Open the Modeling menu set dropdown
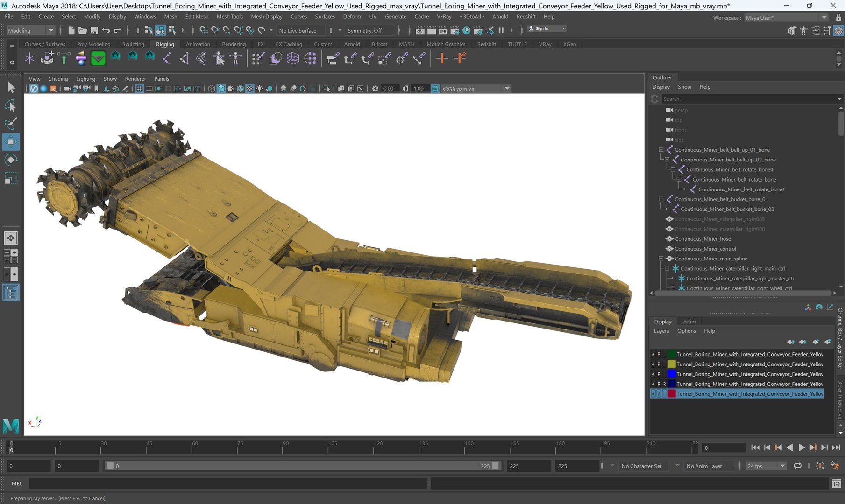Screen dimensions: 845x504 [x=30, y=30]
